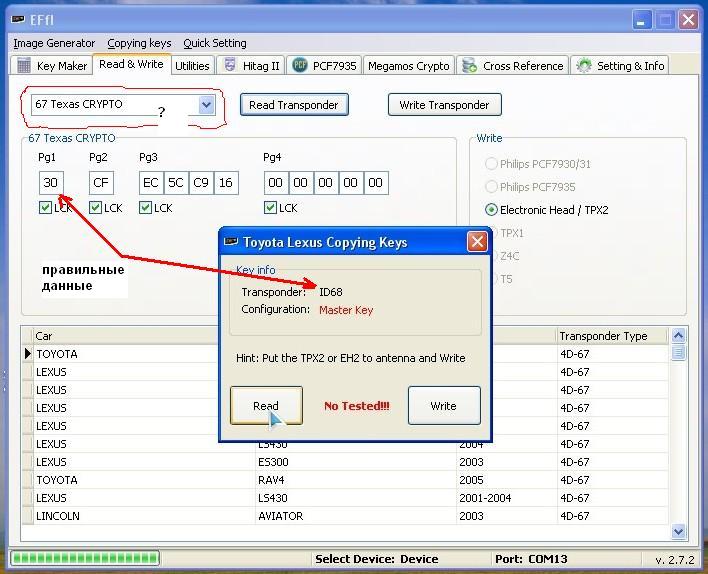Click the EFfl title bar application icon
Image resolution: width=708 pixels, height=574 pixels.
click(x=18, y=20)
